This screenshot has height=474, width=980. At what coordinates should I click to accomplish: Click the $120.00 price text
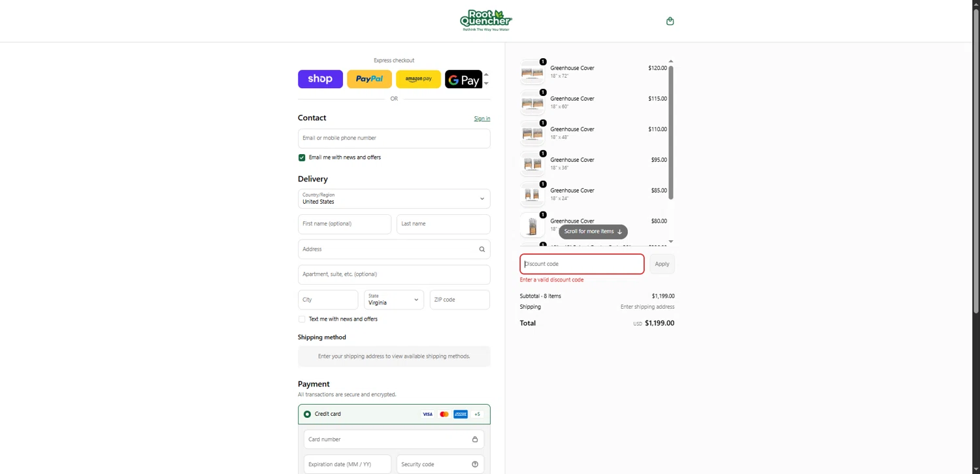[657, 68]
